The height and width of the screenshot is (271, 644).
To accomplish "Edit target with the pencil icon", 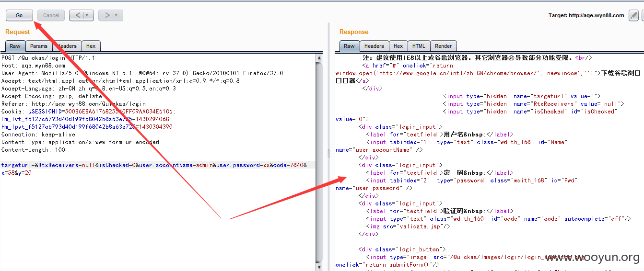I will 634,15.
